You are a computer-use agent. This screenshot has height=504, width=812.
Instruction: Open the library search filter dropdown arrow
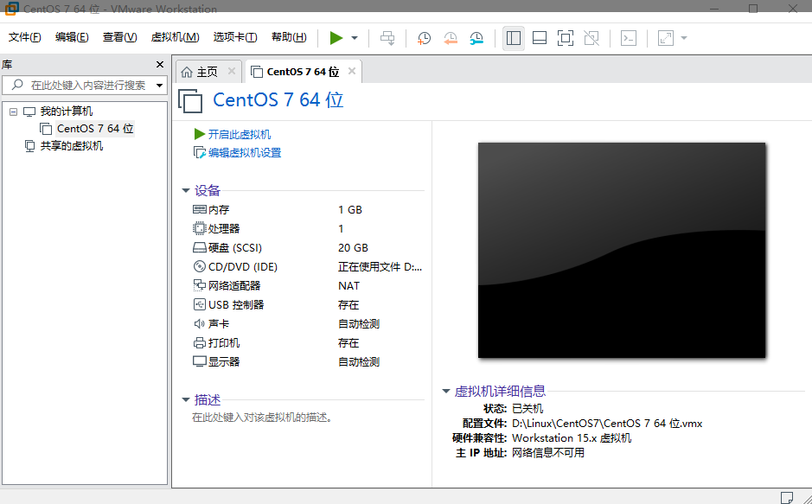click(x=159, y=86)
